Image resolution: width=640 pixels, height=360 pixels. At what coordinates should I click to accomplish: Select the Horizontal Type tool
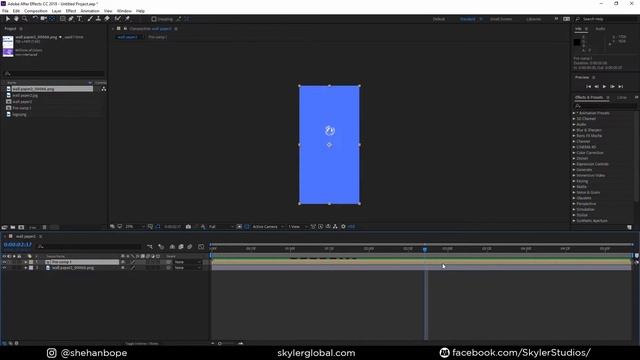pyautogui.click(x=79, y=19)
